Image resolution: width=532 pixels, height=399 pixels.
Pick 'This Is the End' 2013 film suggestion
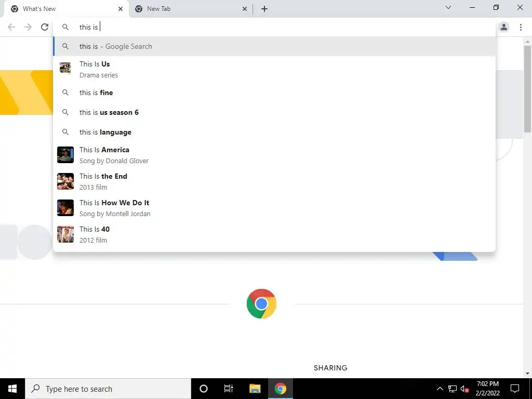click(x=274, y=181)
